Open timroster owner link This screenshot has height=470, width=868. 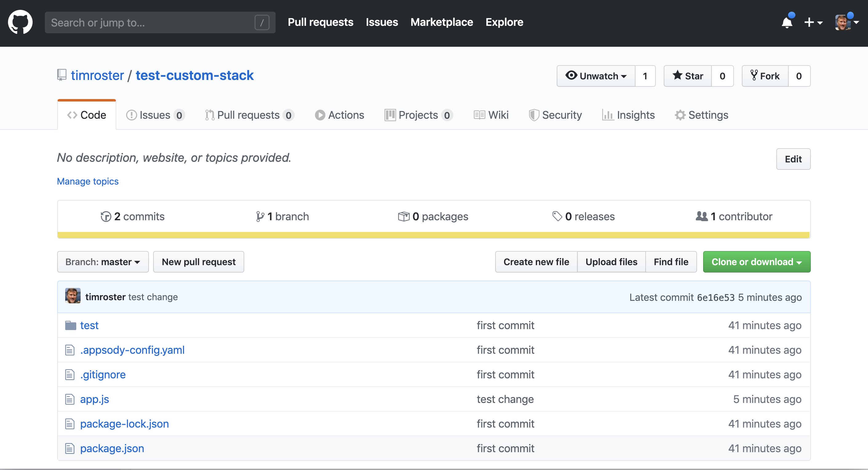click(98, 75)
